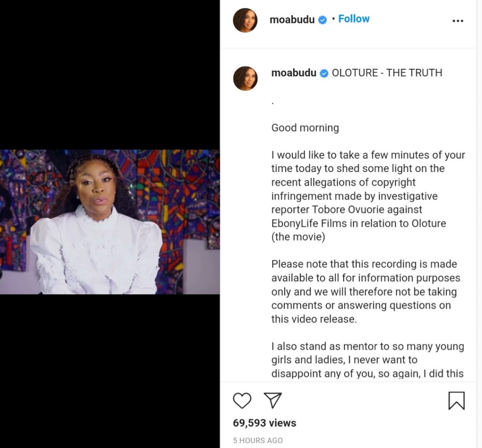
Task: Play the video of the woman in white
Action: [110, 222]
